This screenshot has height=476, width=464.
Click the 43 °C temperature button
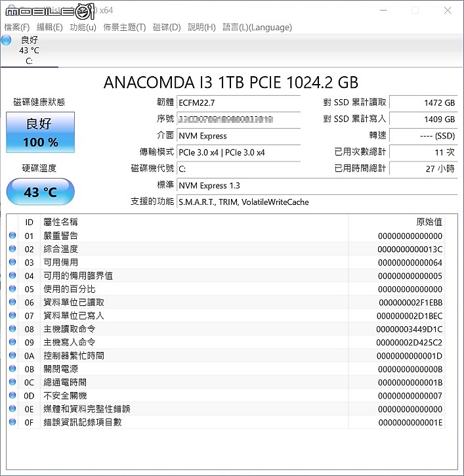tap(41, 192)
